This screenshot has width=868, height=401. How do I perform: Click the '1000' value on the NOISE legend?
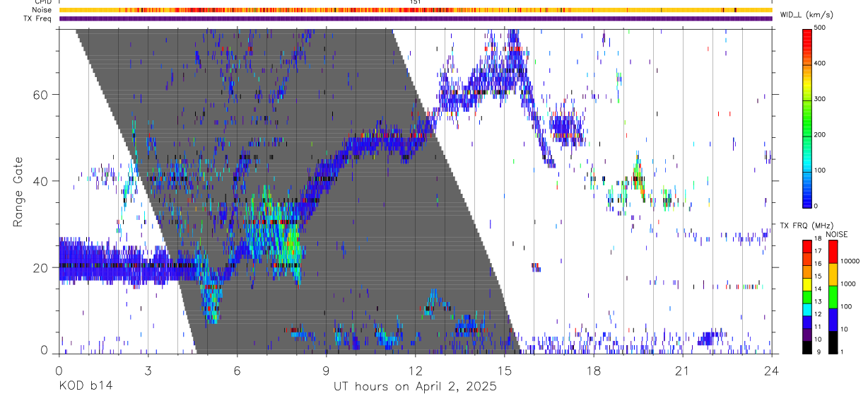pos(848,284)
